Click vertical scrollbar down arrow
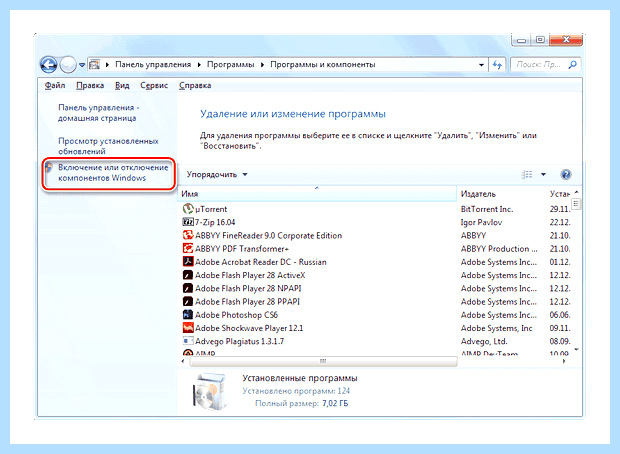Screen dimensions: 620x454 [x=577, y=349]
